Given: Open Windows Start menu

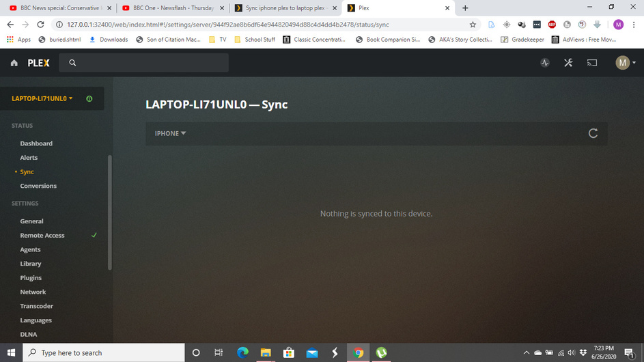Looking at the screenshot, I should coord(11,352).
